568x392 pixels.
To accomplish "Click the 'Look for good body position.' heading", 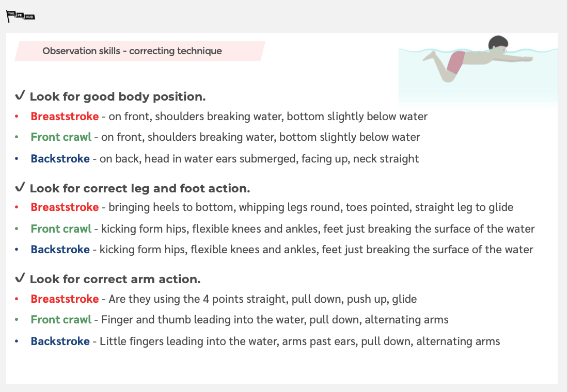I will 118,96.
